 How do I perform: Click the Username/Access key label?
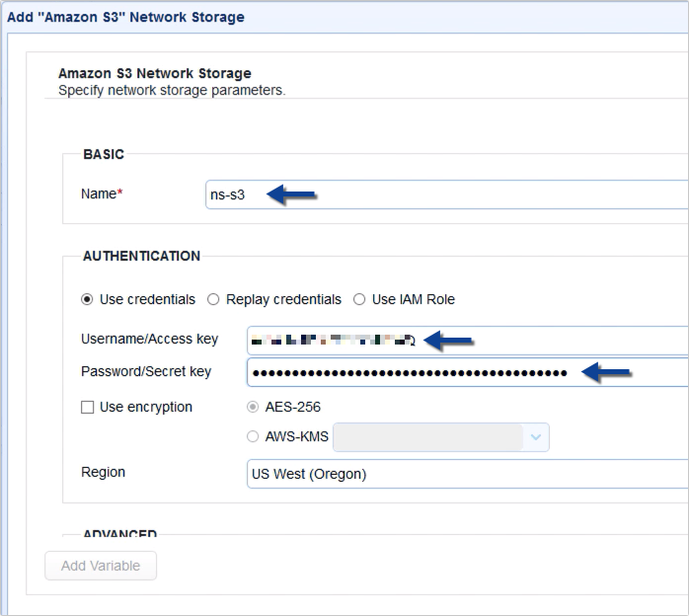click(x=150, y=339)
